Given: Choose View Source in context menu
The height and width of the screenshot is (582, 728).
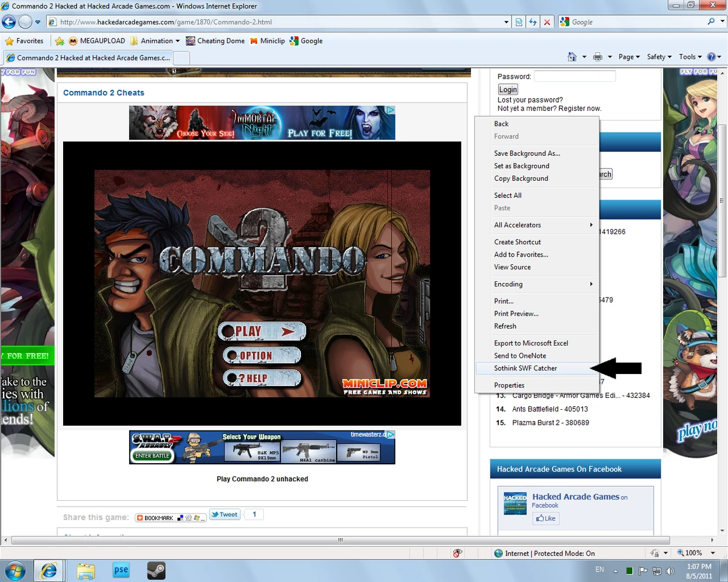Looking at the screenshot, I should (537, 267).
